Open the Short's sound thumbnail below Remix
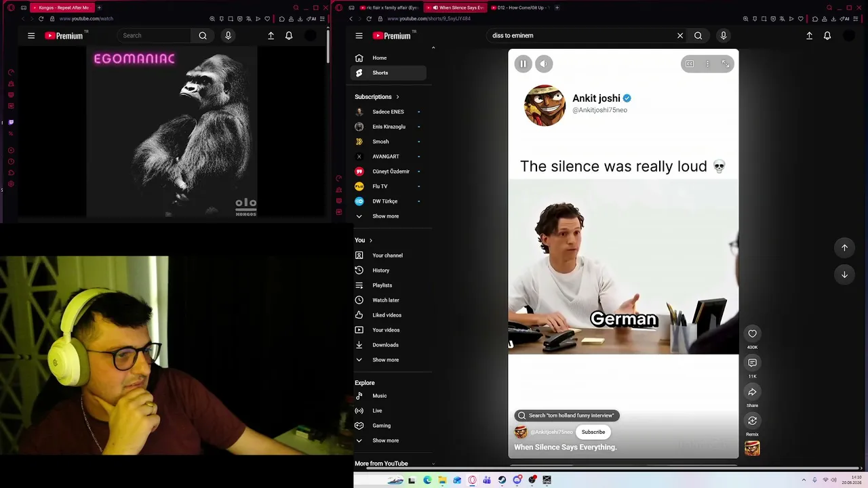Image resolution: width=868 pixels, height=488 pixels. [x=752, y=448]
